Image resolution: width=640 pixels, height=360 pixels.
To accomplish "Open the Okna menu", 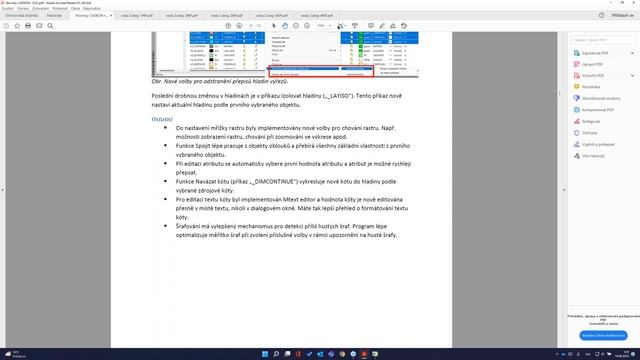I will tap(76, 8).
